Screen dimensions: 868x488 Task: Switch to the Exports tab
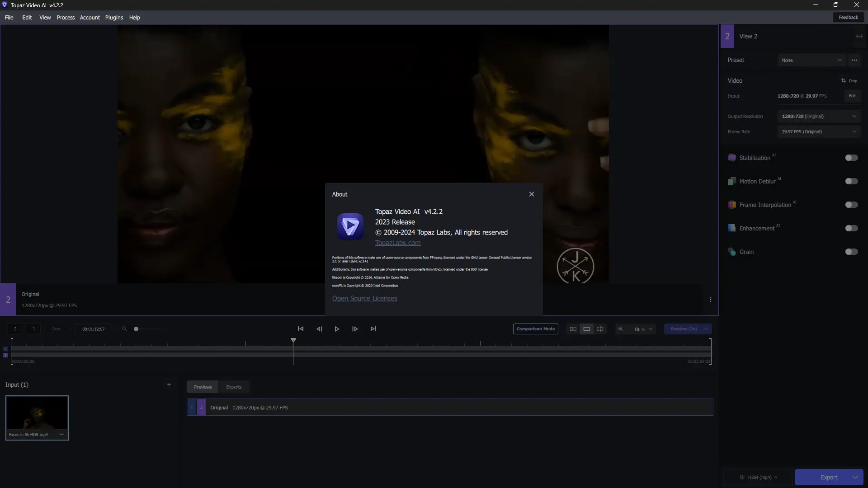[234, 387]
